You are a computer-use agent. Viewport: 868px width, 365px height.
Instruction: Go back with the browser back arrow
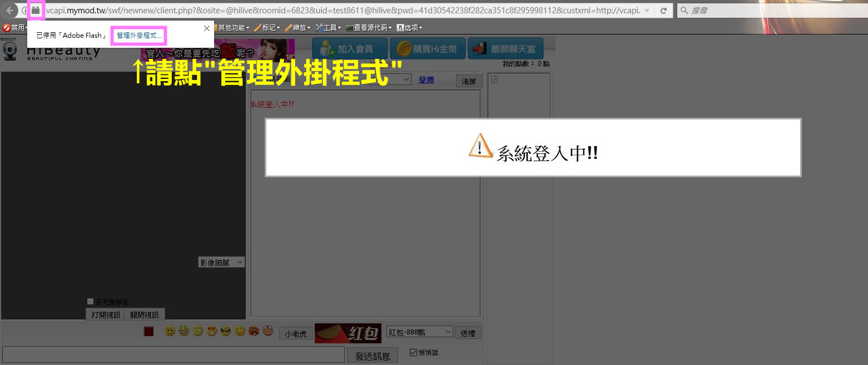point(10,11)
